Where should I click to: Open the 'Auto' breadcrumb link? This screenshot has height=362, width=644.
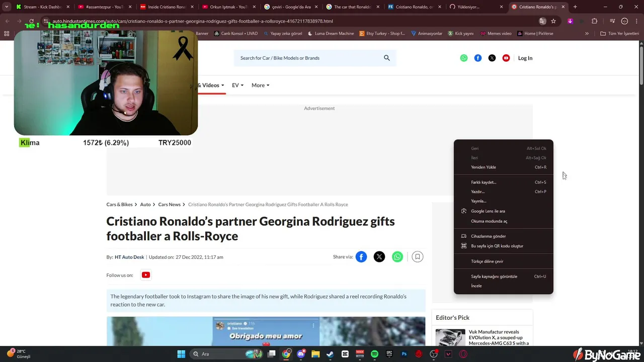(x=145, y=205)
